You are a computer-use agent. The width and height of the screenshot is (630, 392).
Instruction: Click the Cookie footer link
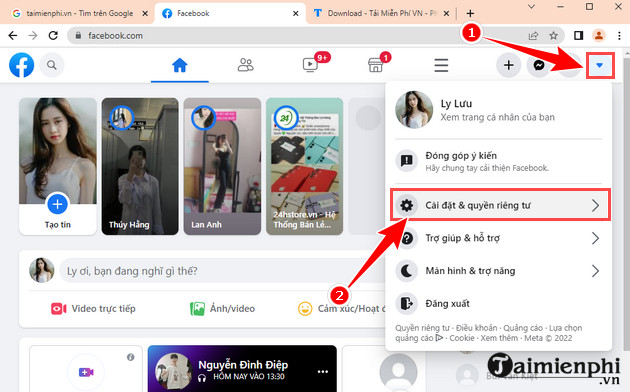(x=462, y=338)
